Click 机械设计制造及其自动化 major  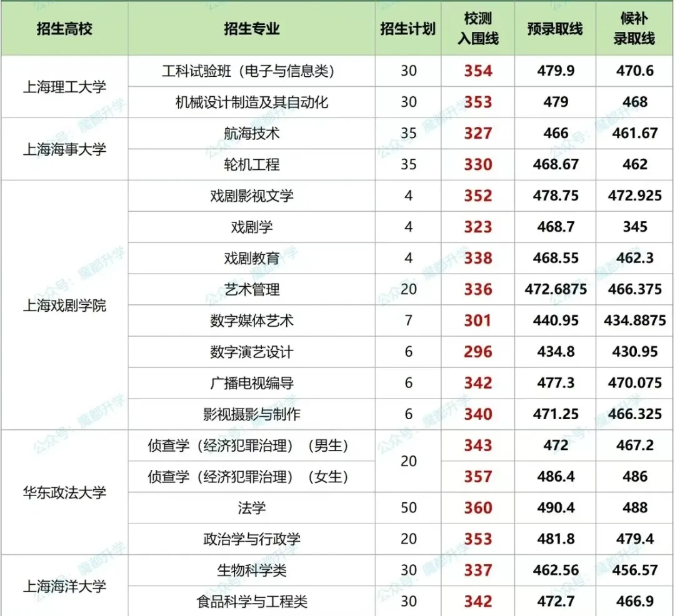click(x=252, y=102)
